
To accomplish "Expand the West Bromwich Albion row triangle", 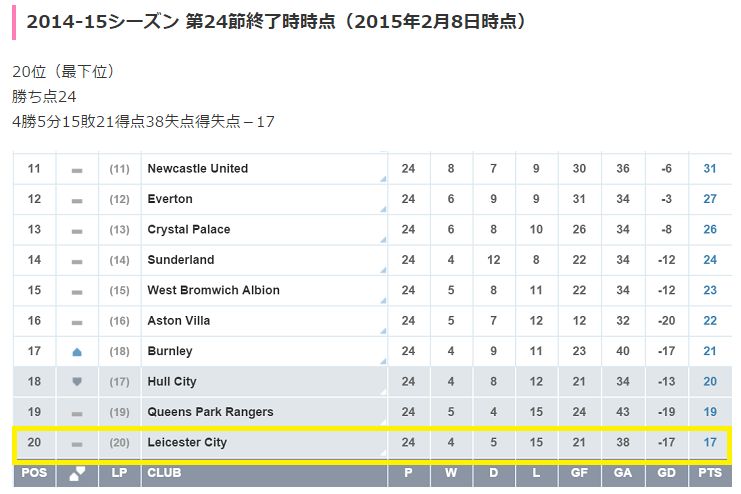I will click(383, 302).
